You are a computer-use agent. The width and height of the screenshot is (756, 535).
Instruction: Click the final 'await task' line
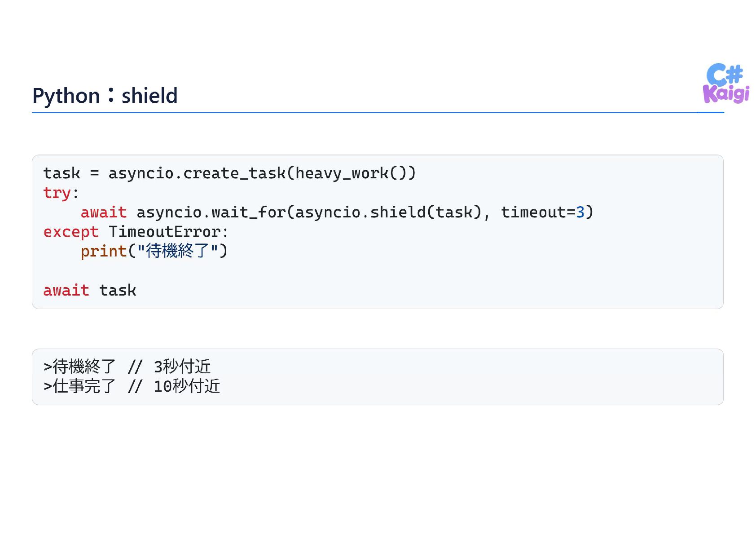point(90,290)
